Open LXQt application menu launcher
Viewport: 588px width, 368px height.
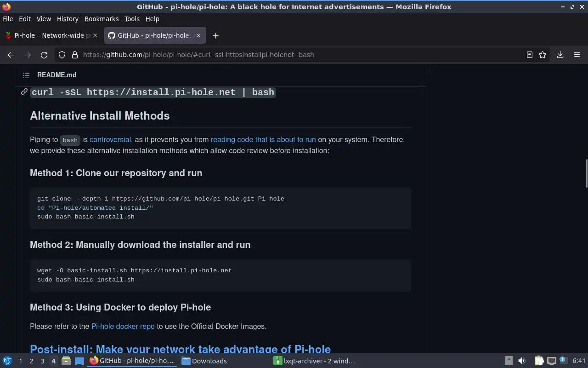pyautogui.click(x=7, y=361)
